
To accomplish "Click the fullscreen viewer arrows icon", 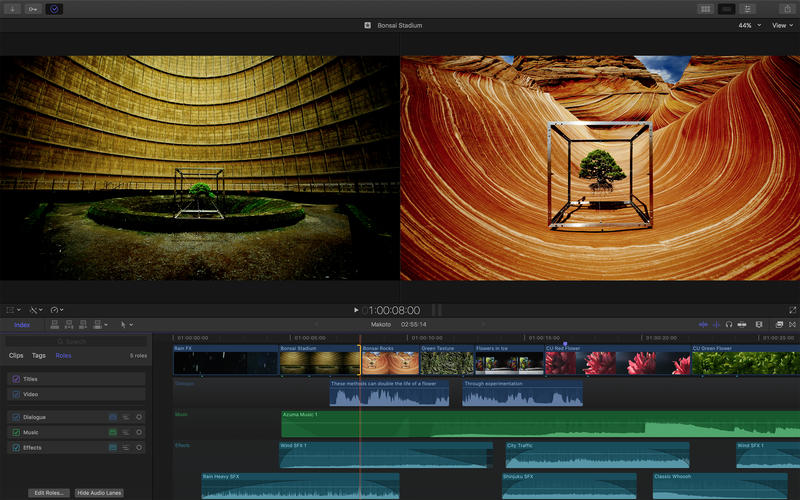I will click(791, 310).
